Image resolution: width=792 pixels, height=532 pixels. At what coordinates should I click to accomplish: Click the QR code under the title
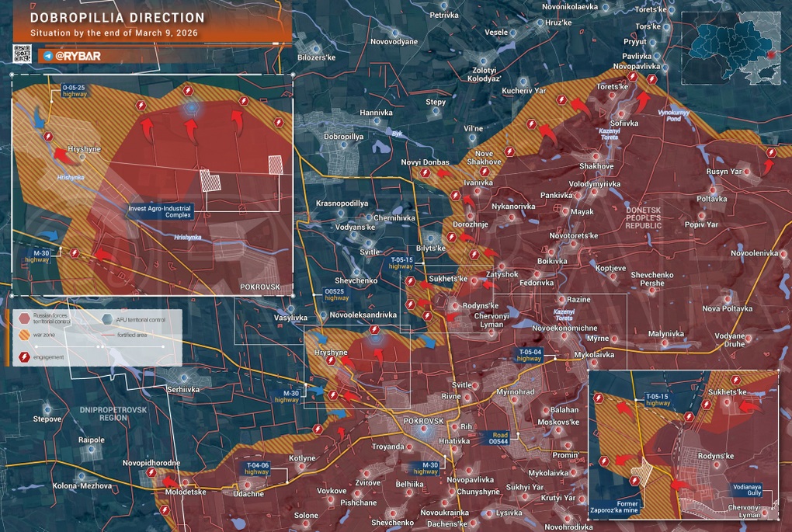(x=21, y=54)
